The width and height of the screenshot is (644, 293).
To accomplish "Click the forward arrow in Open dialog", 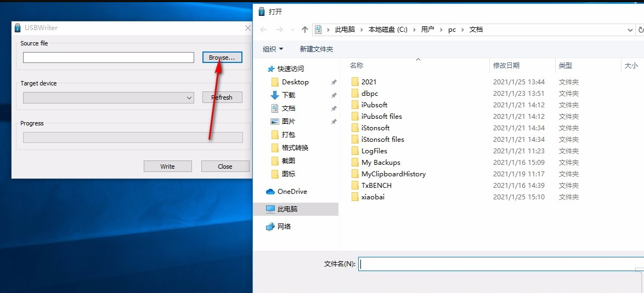I will click(x=280, y=30).
